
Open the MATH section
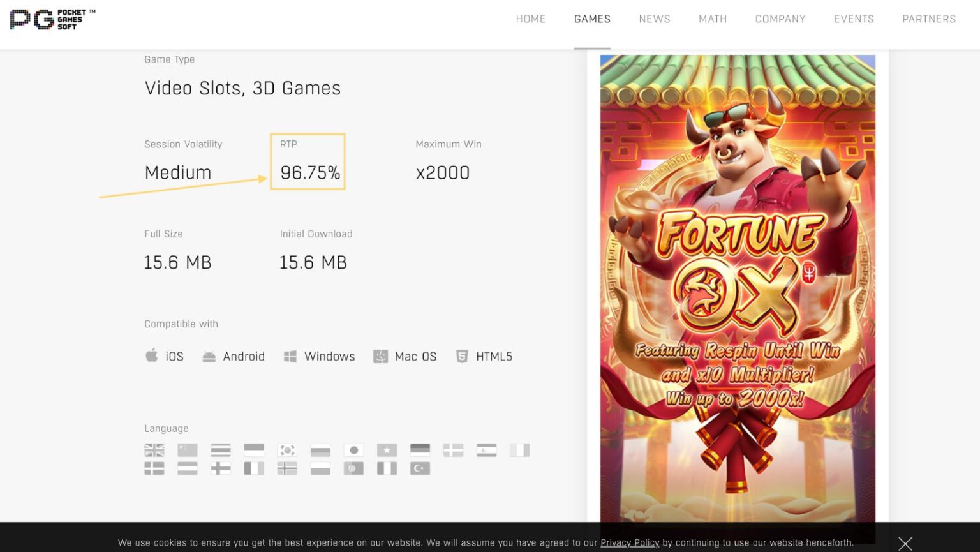pyautogui.click(x=713, y=19)
